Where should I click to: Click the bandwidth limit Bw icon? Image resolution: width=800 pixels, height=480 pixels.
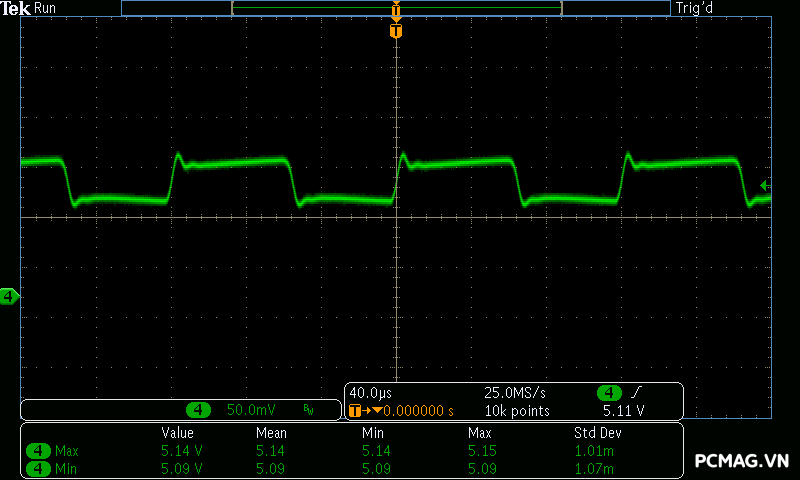[x=308, y=410]
